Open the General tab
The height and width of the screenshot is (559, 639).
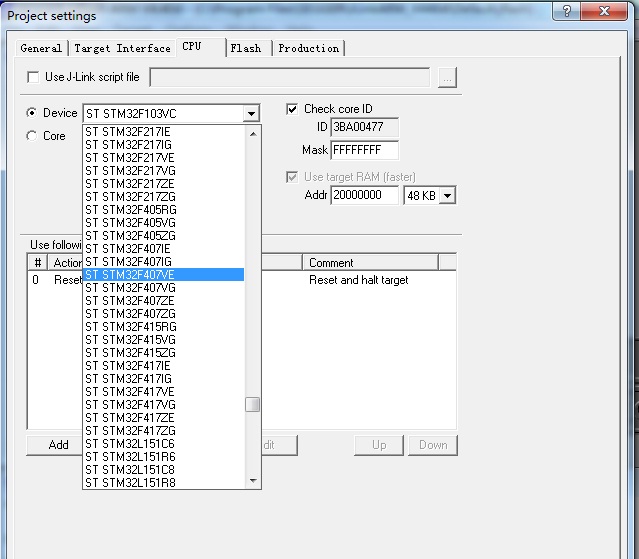click(41, 48)
